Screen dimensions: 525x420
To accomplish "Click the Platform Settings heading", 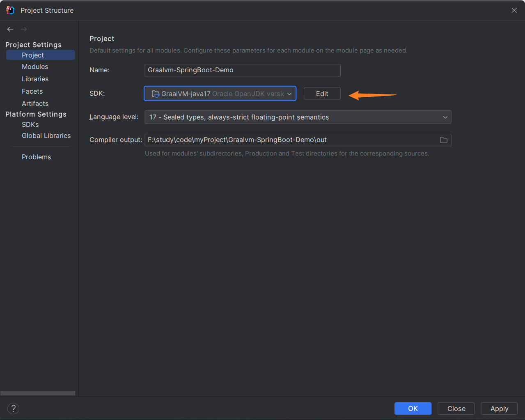I will pyautogui.click(x=36, y=114).
